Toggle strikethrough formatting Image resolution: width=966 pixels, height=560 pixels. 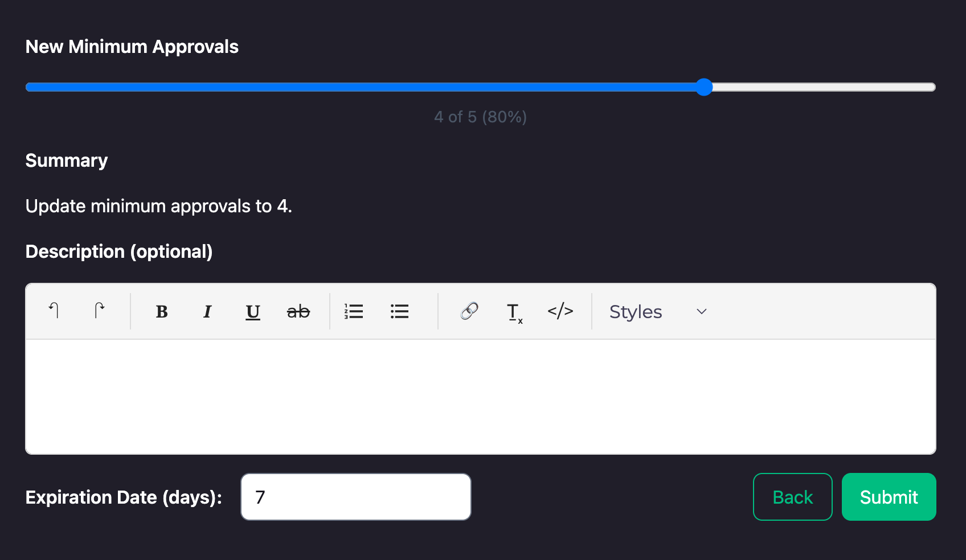coord(298,311)
